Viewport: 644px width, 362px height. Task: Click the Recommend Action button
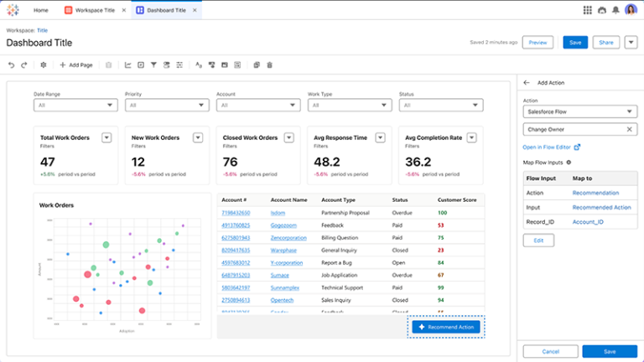pos(446,326)
